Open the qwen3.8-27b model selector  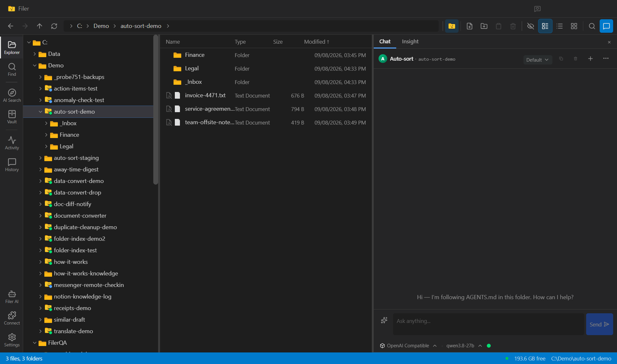point(464,346)
